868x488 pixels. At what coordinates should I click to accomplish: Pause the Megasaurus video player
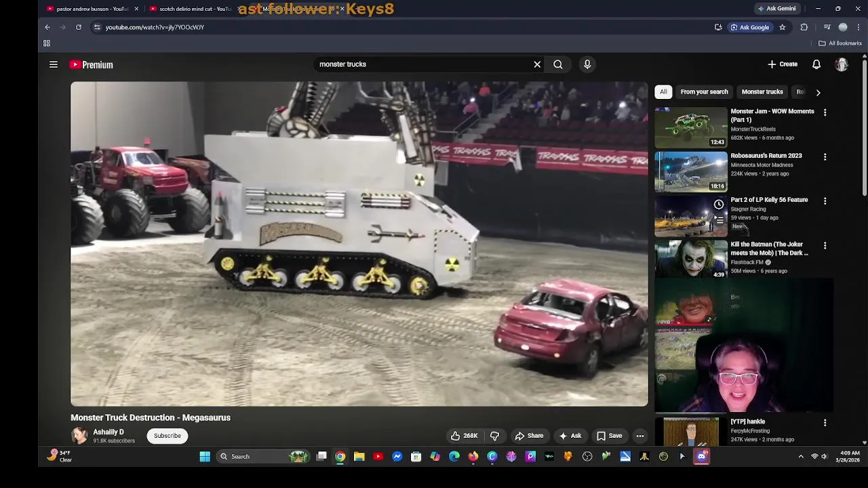click(x=359, y=244)
